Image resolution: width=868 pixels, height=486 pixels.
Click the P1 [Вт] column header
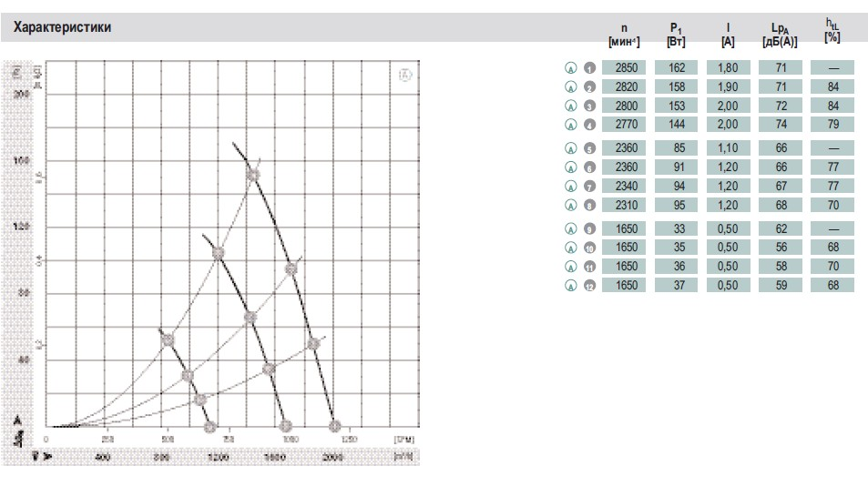click(676, 35)
